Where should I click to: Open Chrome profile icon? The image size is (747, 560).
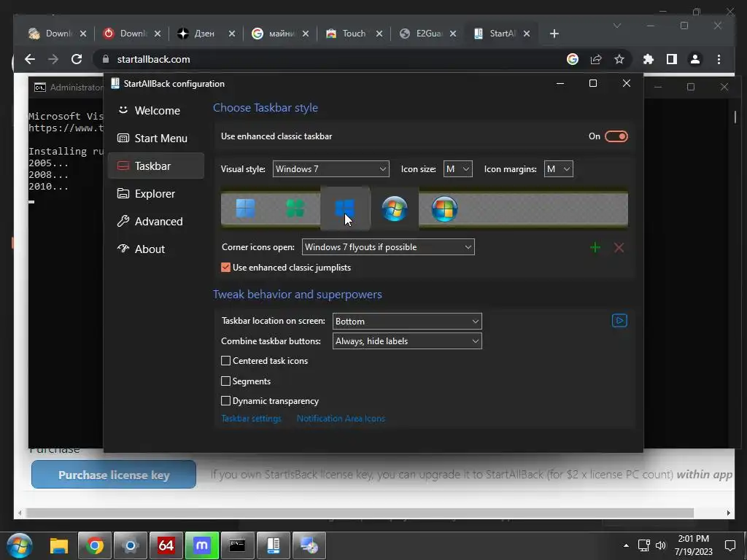pos(695,59)
